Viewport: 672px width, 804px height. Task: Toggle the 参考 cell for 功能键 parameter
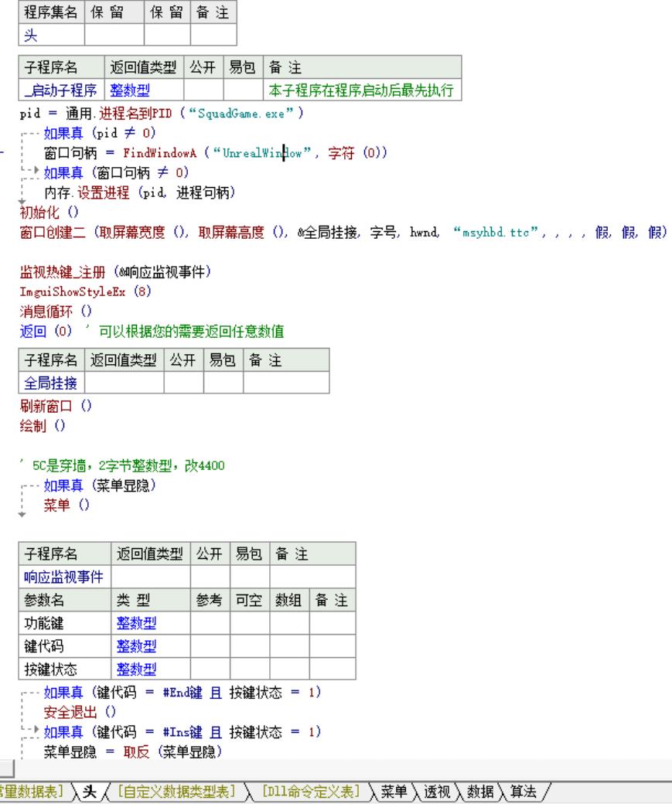[209, 622]
